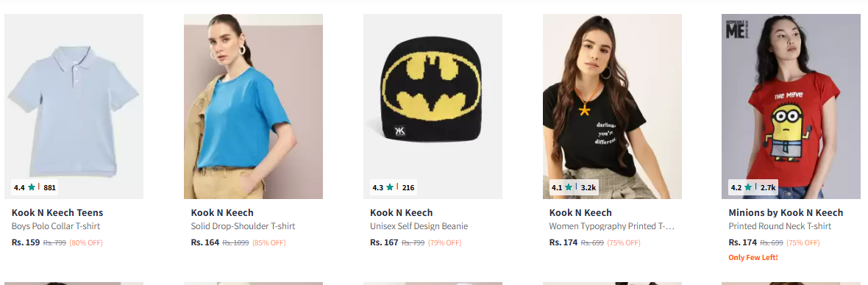
Task: Open the red Minions T-shirt photo
Action: (791, 106)
